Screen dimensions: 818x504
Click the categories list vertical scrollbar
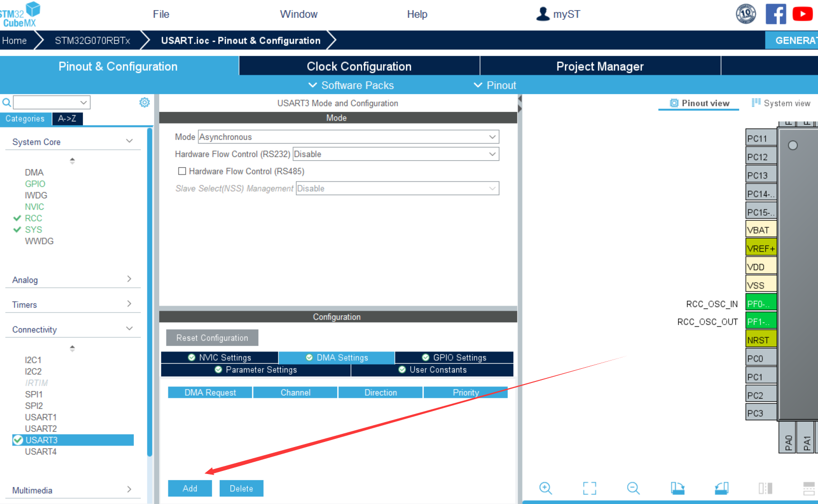coord(150,292)
